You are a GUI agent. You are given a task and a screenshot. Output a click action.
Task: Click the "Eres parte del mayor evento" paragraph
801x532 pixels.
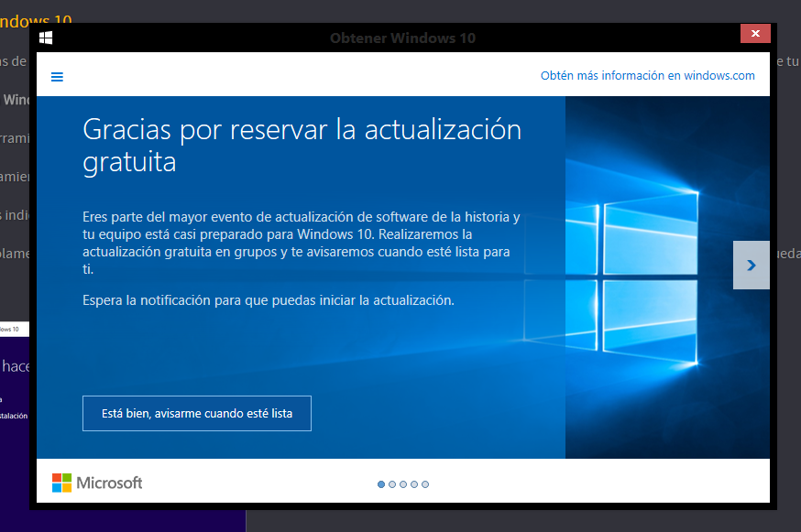click(x=302, y=244)
